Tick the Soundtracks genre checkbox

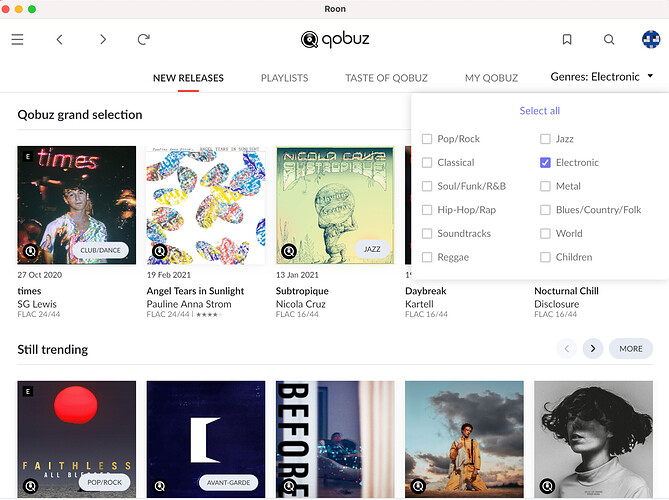[x=427, y=233]
